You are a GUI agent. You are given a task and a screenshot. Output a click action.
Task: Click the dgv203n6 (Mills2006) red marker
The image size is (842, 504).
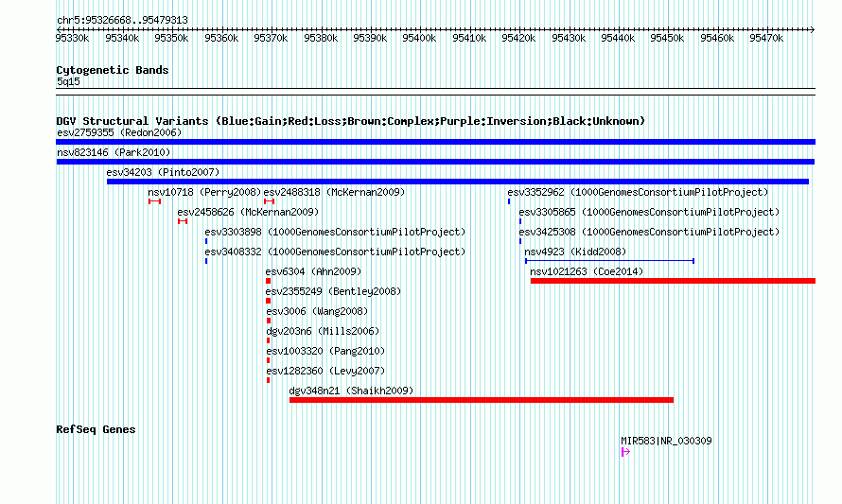pyautogui.click(x=268, y=340)
